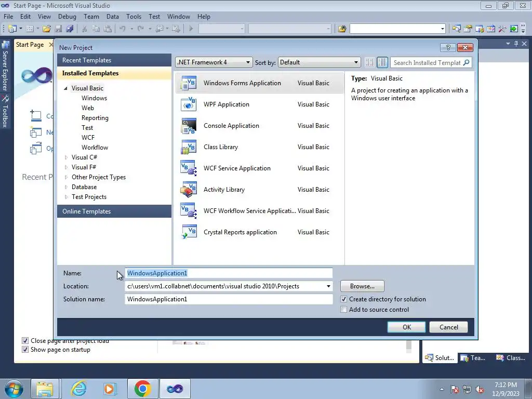Toggle Create directory for solution checkbox

point(344,299)
